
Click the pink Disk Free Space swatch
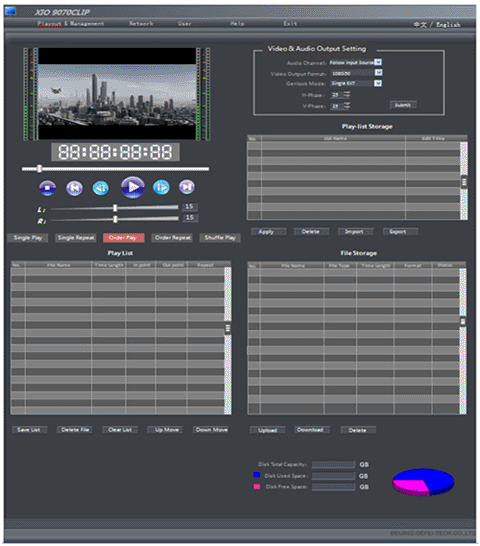pyautogui.click(x=257, y=486)
